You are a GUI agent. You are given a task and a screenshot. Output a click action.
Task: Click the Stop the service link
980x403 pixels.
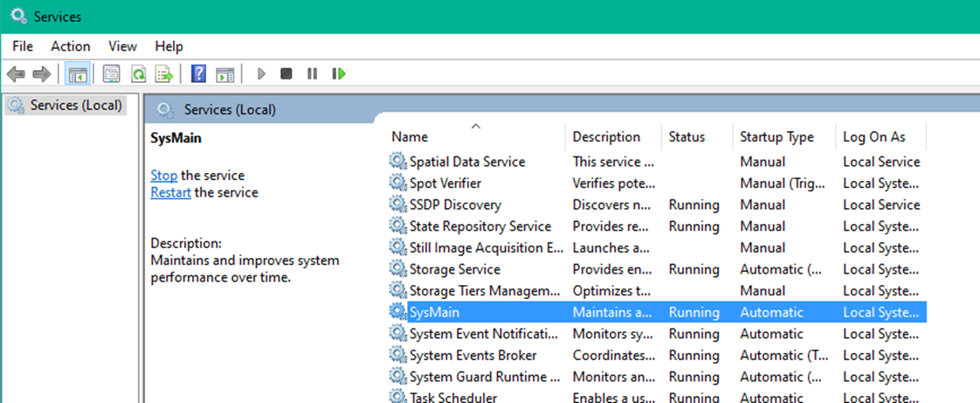(x=163, y=176)
